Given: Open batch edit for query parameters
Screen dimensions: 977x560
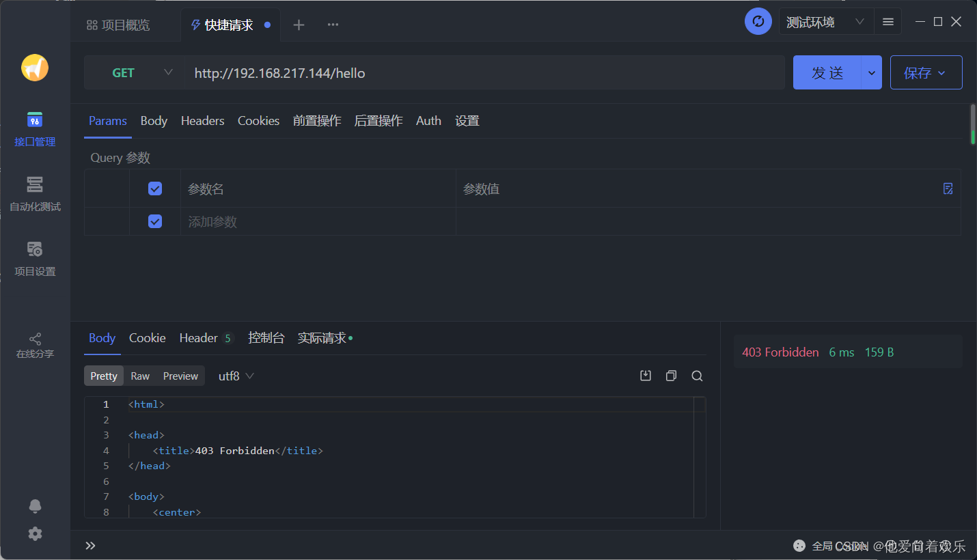Looking at the screenshot, I should 948,188.
